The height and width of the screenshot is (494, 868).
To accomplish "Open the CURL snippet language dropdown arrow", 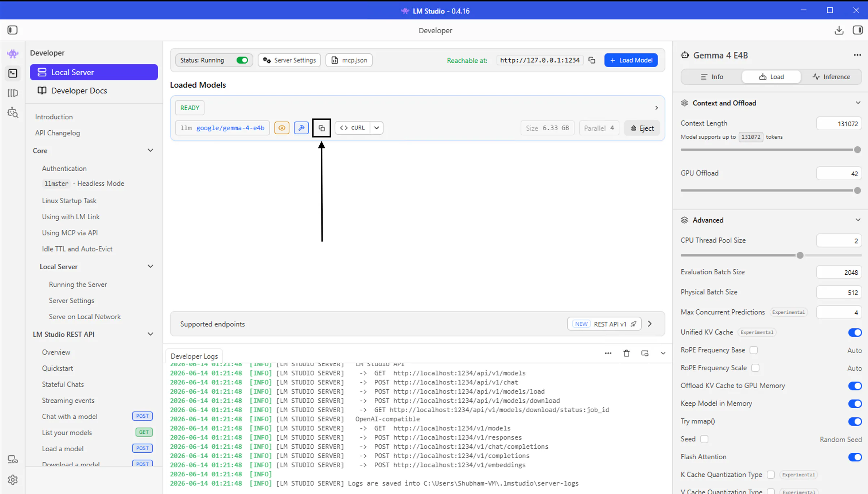I will click(x=376, y=128).
